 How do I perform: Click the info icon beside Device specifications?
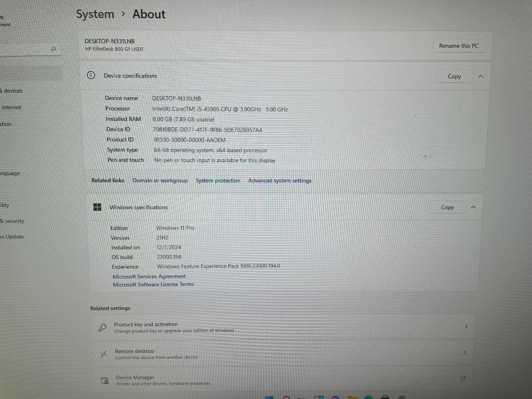pos(91,75)
